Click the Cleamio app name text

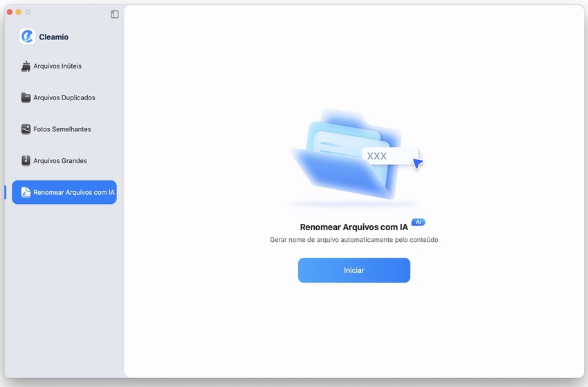(x=54, y=37)
